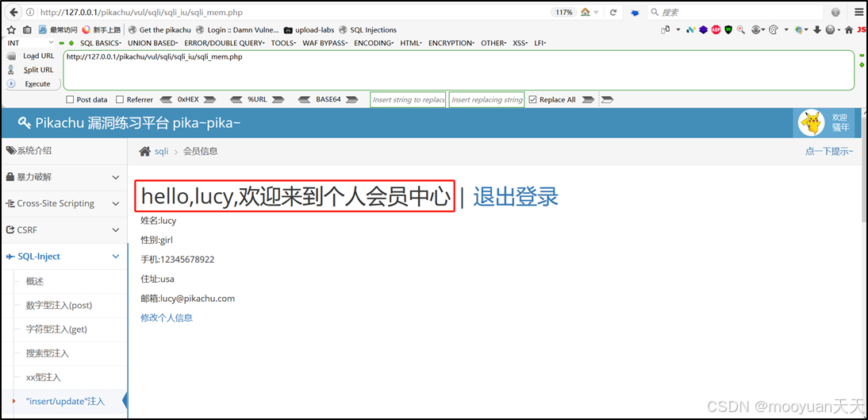The image size is (868, 420).
Task: Click the Pikachu avatar image
Action: click(812, 123)
